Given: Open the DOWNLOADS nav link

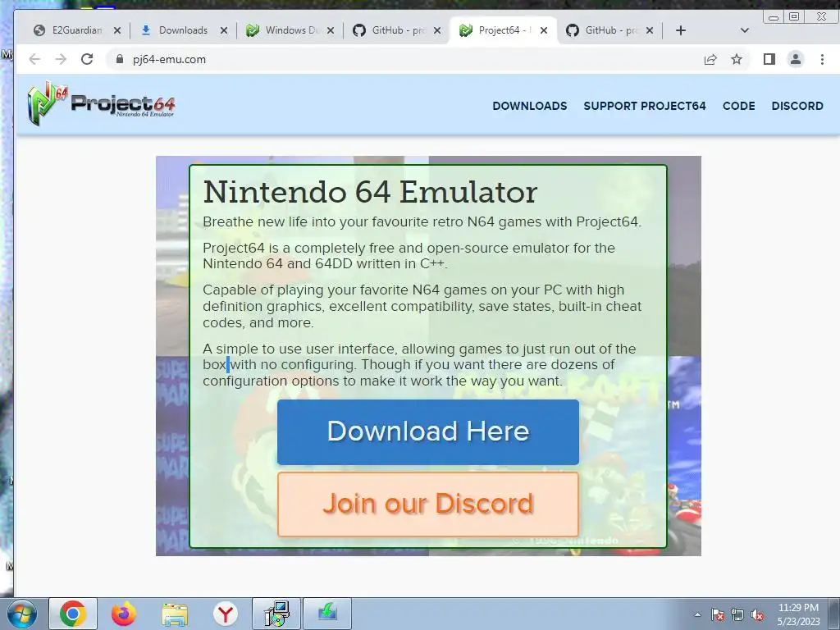Looking at the screenshot, I should coord(529,106).
